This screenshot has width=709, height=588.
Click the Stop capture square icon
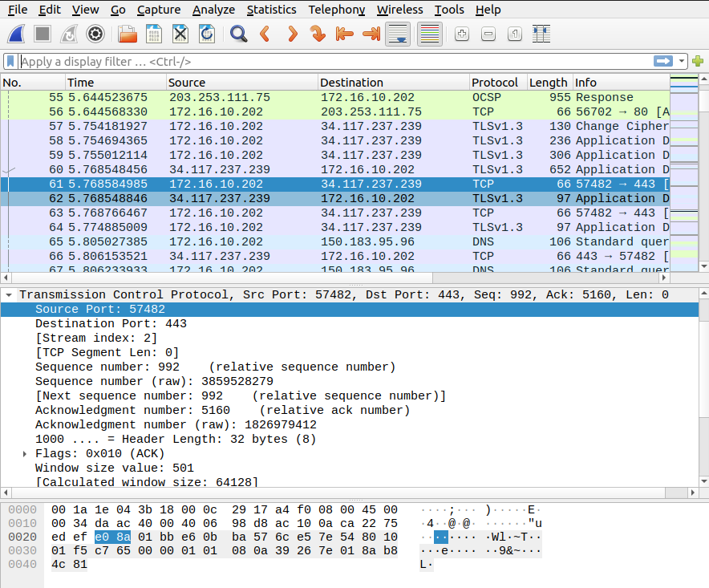coord(43,34)
